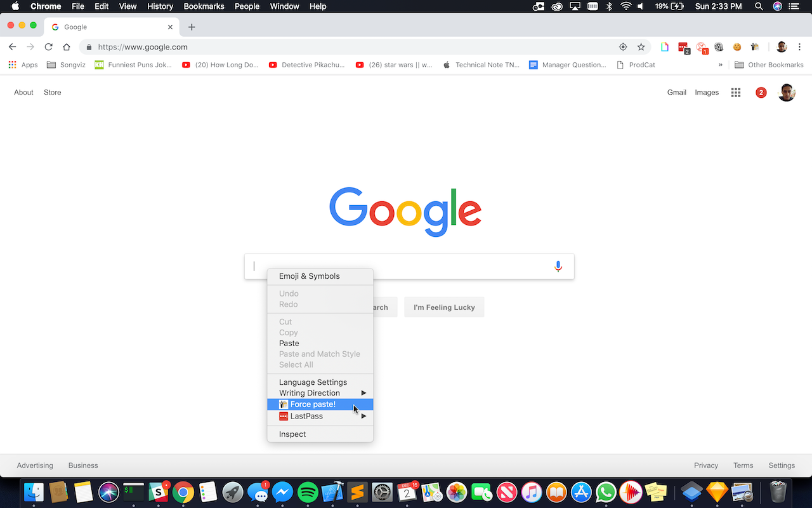812x508 pixels.
Task: Open the History menu in the menu bar
Action: click(160, 6)
